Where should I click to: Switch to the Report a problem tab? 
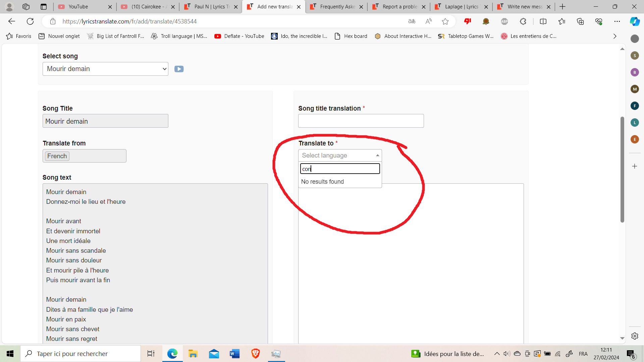(x=399, y=7)
